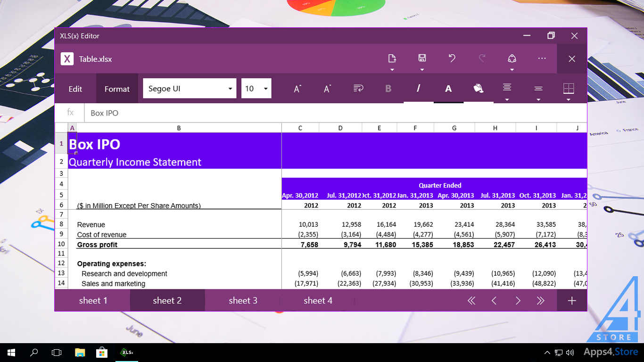Toggle wrap text icon
644x362 pixels.
358,88
